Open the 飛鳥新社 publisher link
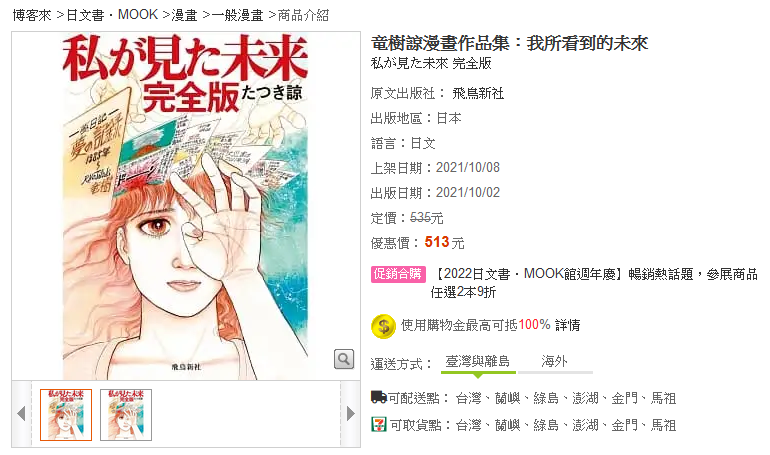Screen dimensions: 770x455 pos(478,93)
